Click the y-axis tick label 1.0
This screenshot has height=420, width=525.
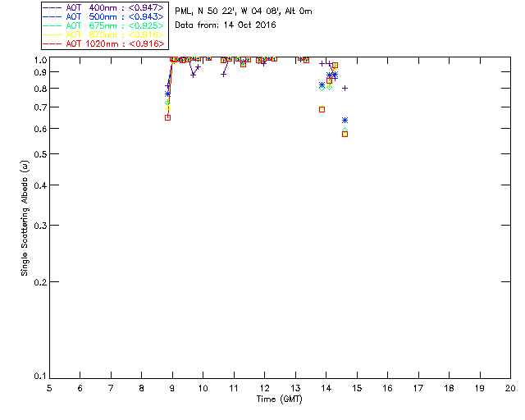(x=40, y=60)
